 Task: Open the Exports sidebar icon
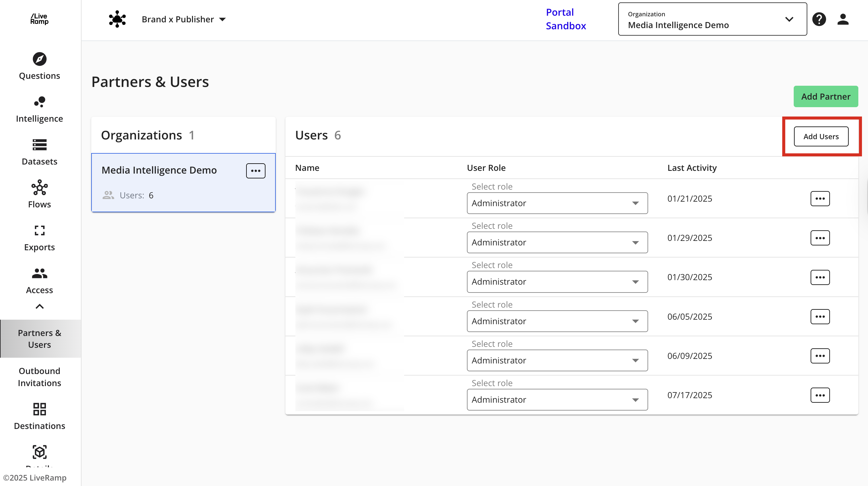coord(40,230)
